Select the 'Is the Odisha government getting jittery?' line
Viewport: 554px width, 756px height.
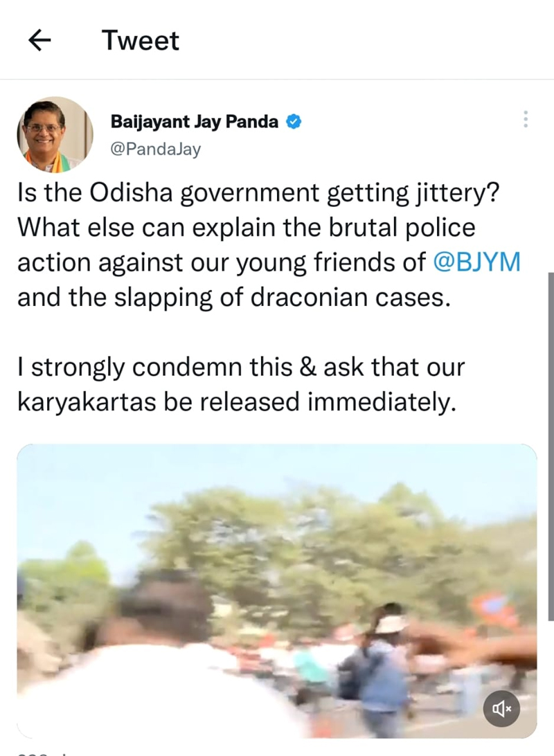pos(258,192)
